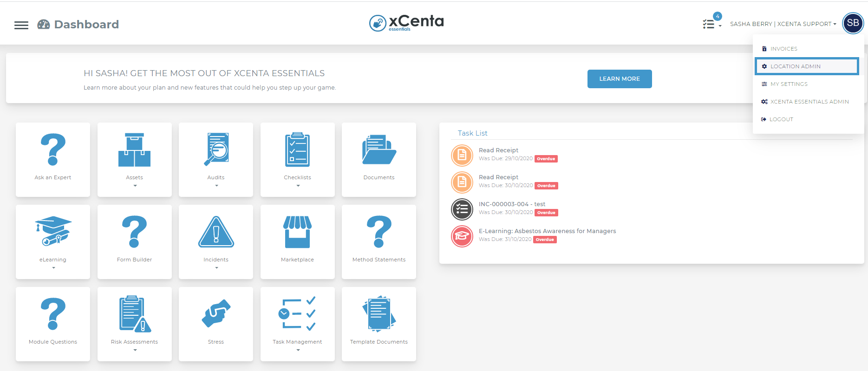
Task: Expand the Incidents tile dropdown arrow
Action: [216, 268]
